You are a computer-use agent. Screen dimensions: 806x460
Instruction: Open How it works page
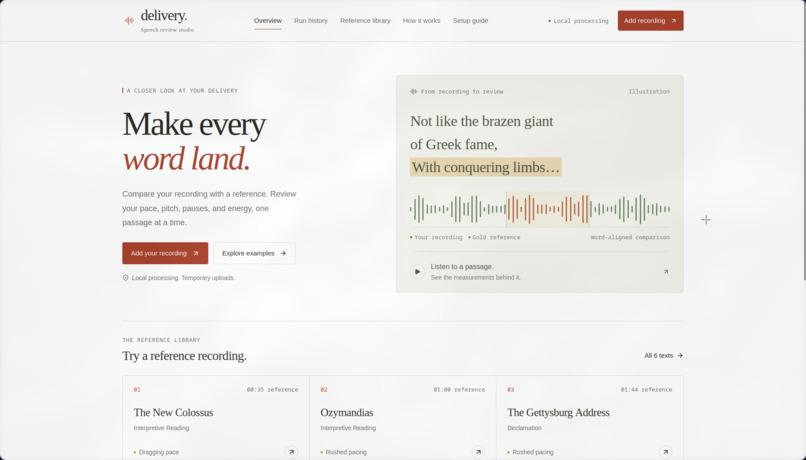422,21
